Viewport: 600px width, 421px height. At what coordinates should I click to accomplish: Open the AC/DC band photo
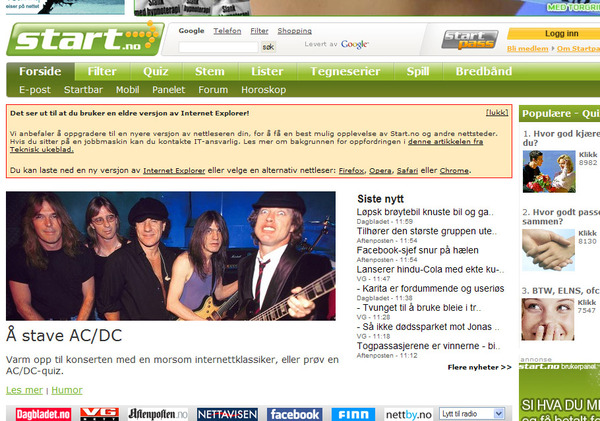(x=171, y=256)
